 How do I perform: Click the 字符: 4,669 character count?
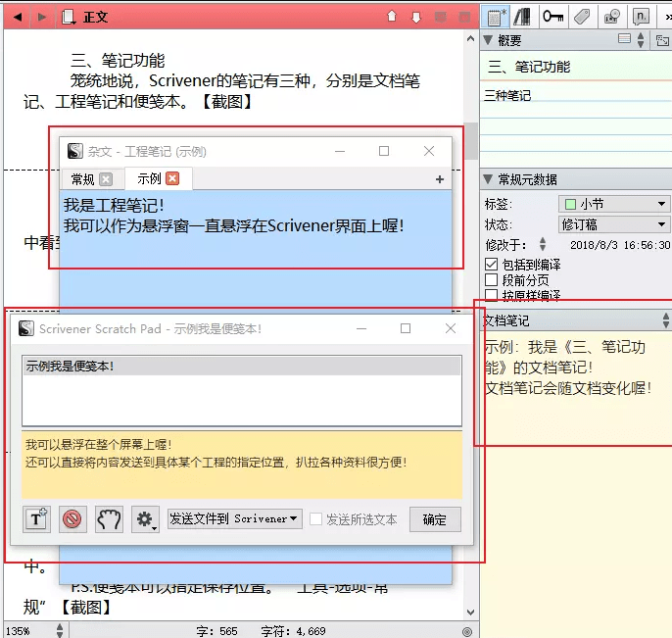(x=294, y=631)
